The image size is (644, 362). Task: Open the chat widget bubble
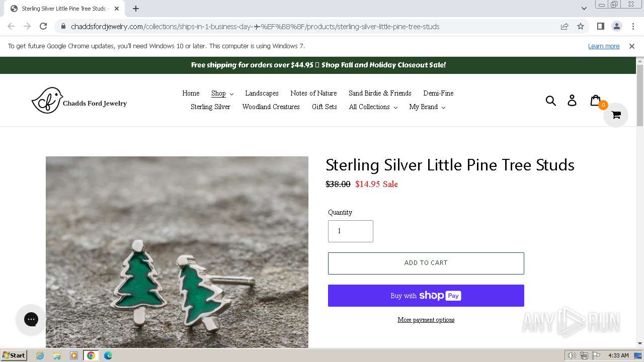[x=31, y=319]
